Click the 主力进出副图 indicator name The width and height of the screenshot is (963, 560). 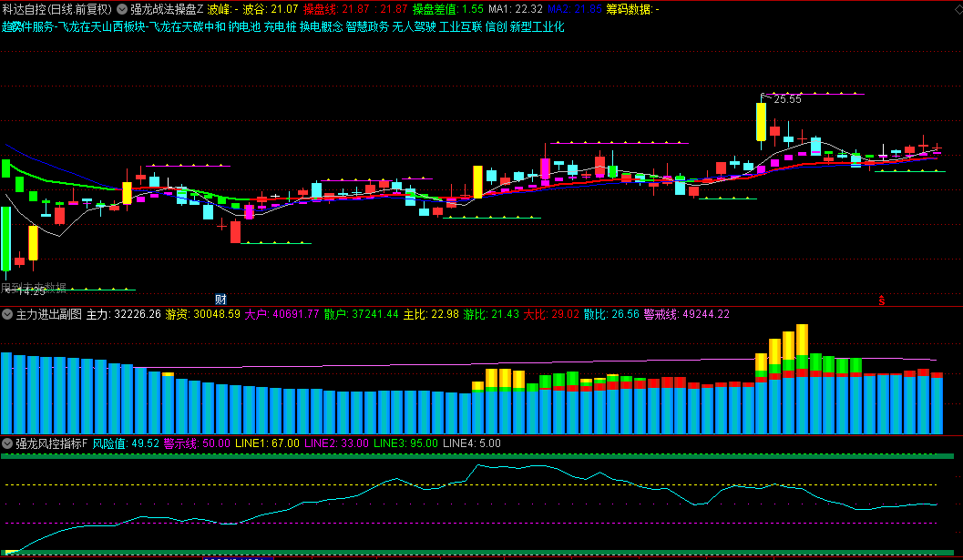click(x=48, y=314)
